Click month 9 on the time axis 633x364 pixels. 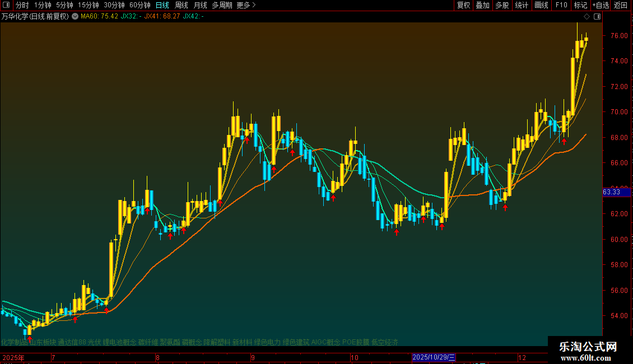(x=253, y=357)
